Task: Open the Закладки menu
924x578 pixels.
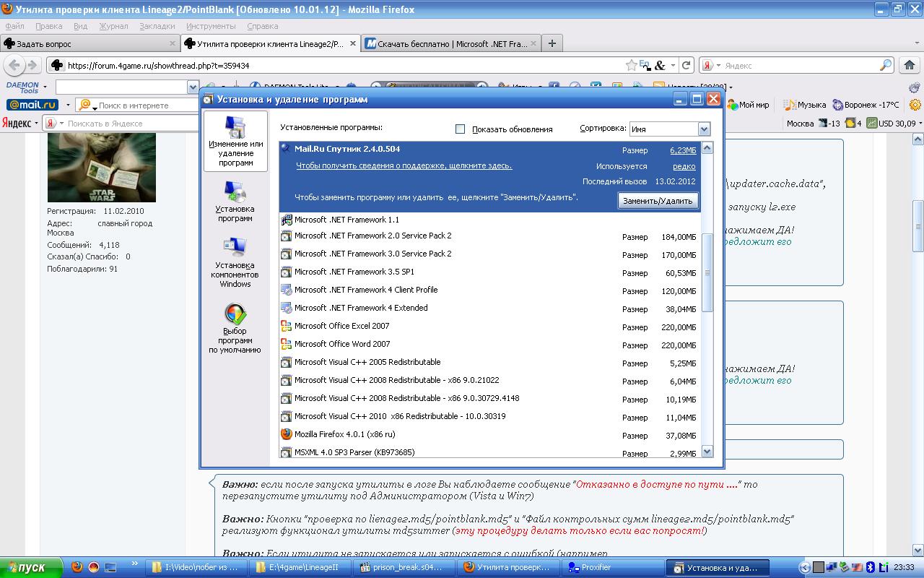Action: pos(157,26)
